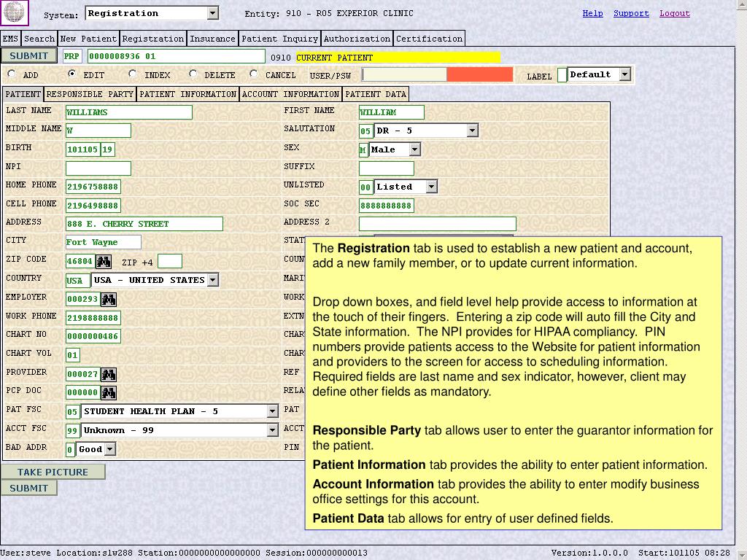The height and width of the screenshot is (560, 747).
Task: Click the HOME PHONE field
Action: pos(93,187)
